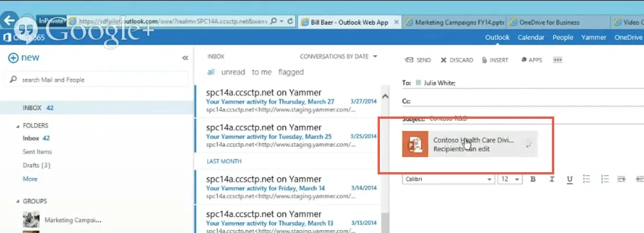The width and height of the screenshot is (644, 233).
Task: Click the browser address bar URL
Action: pyautogui.click(x=173, y=21)
